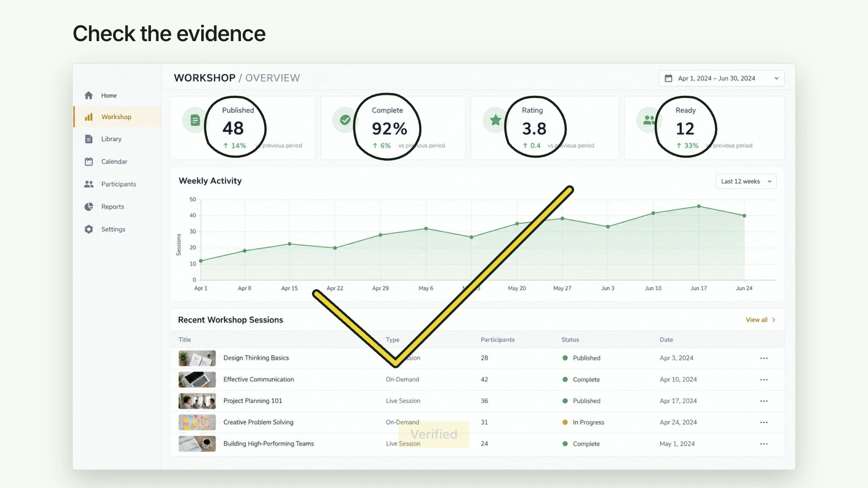Open the Design Thinking Basics session title
Screen dimensions: 868x488
[256, 358]
